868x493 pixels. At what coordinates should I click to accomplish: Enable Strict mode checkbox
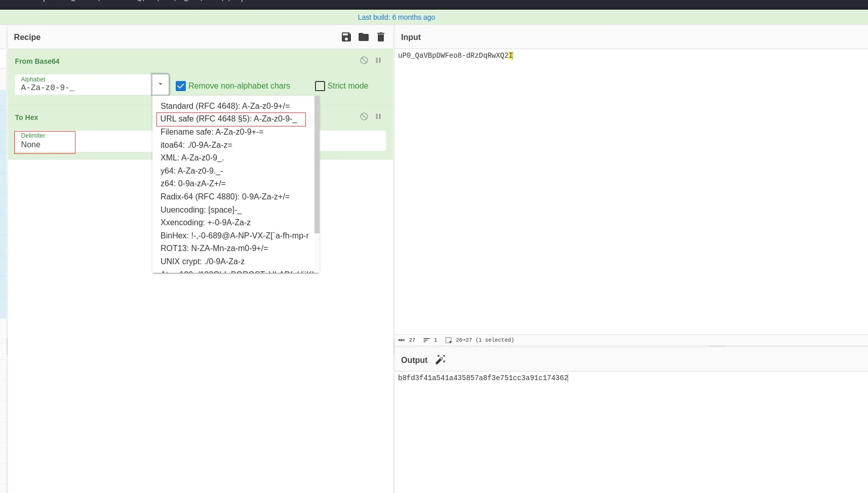point(320,86)
